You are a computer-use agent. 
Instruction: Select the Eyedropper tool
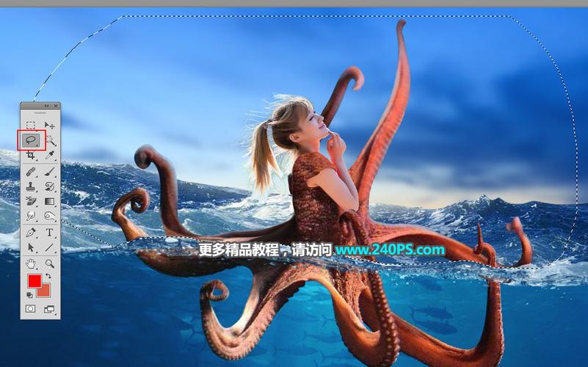pos(49,155)
